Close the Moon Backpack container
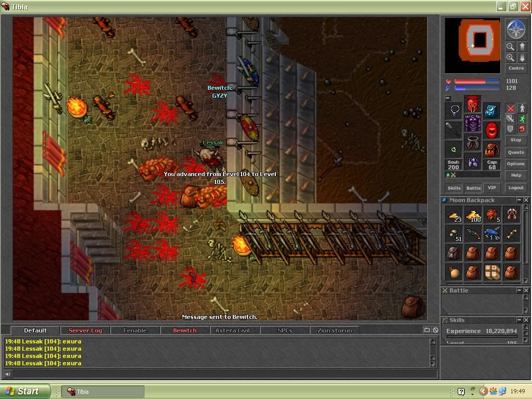The image size is (532, 399). coord(526,200)
